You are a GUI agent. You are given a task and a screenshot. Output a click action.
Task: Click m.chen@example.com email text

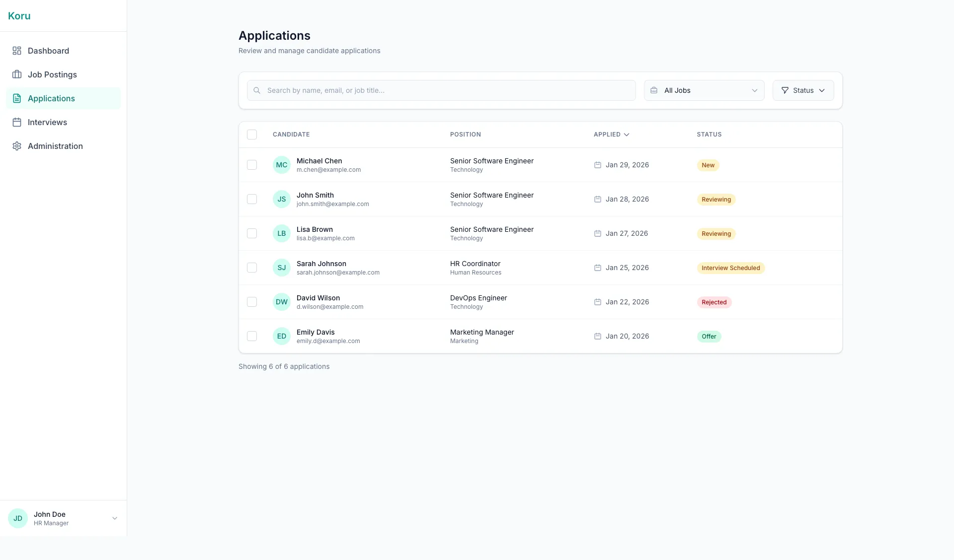click(x=328, y=170)
